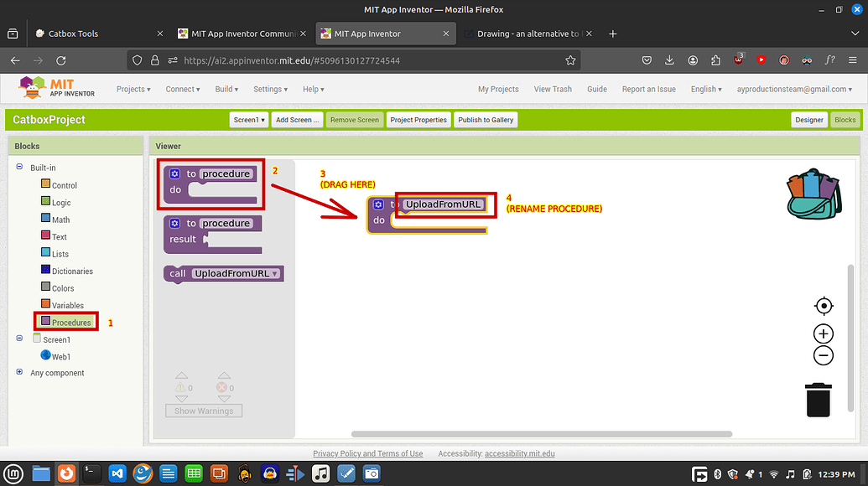This screenshot has width=868, height=486.
Task: Expand the Any component tree section
Action: [18, 372]
